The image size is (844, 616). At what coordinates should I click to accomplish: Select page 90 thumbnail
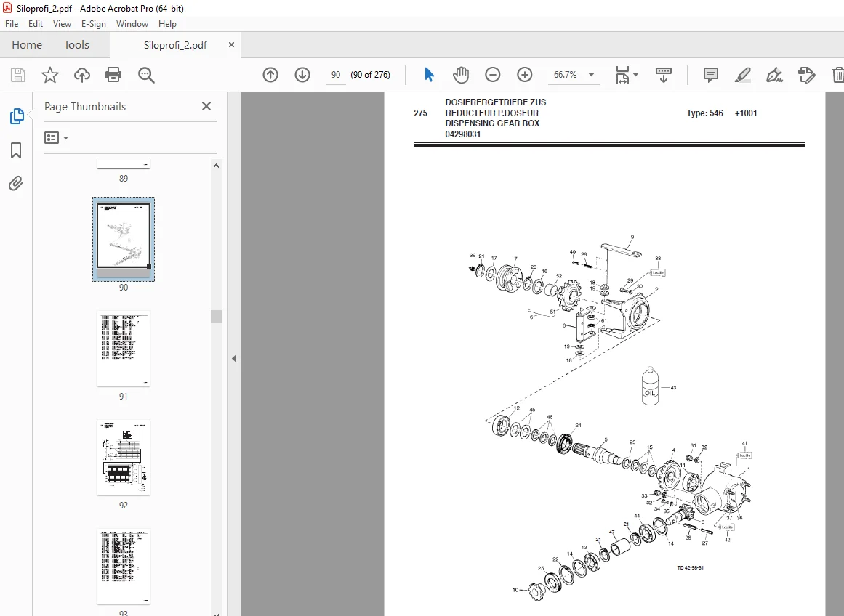click(124, 239)
